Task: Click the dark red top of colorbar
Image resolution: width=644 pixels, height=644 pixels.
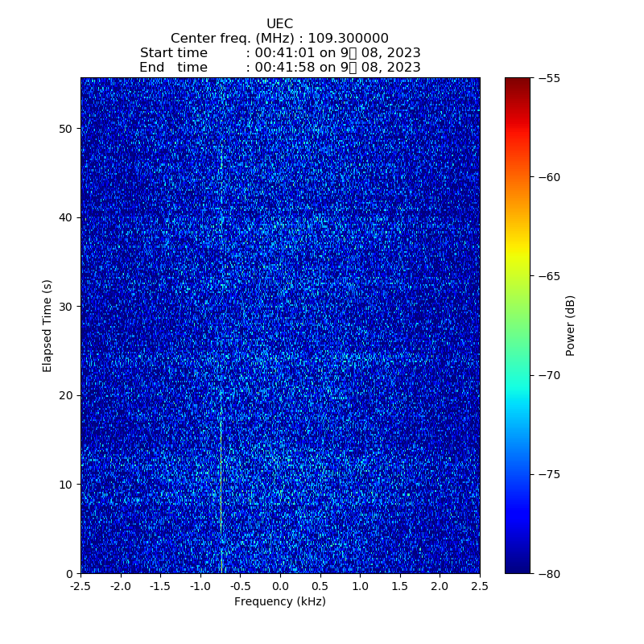Action: pos(518,81)
